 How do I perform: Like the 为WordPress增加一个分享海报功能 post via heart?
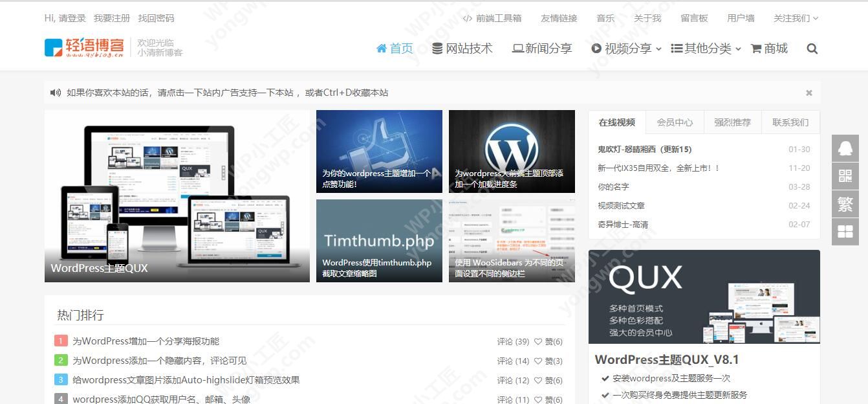point(538,342)
